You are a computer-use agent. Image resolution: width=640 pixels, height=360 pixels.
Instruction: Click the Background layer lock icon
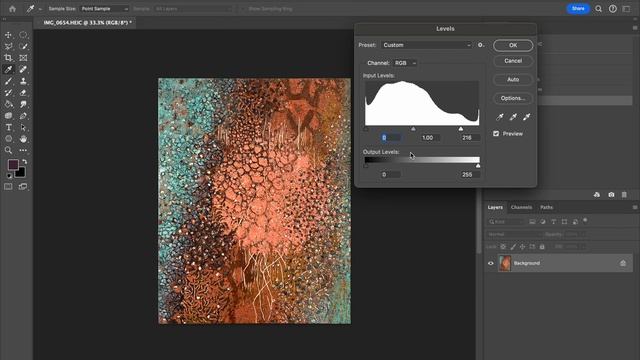coord(623,263)
